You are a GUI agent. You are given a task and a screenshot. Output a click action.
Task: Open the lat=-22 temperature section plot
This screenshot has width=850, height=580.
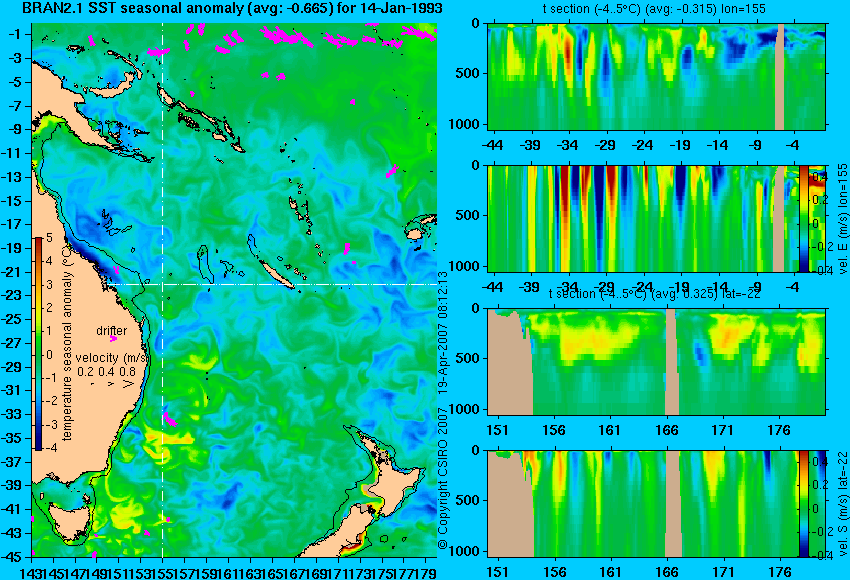coord(656,362)
